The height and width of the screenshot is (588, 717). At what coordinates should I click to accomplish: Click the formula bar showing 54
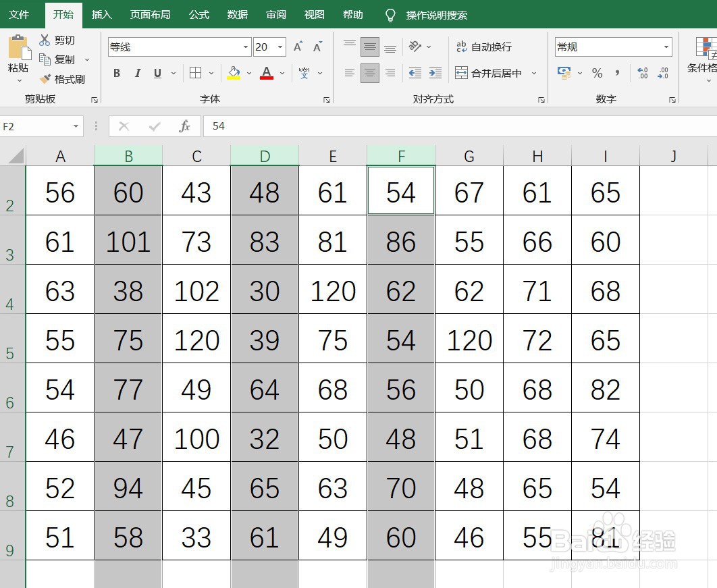click(x=460, y=126)
